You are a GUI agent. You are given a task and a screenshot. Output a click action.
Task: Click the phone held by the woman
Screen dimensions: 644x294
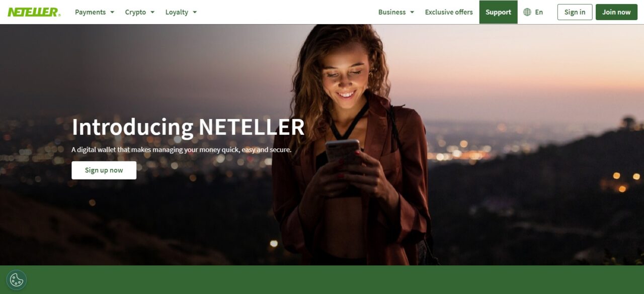(x=343, y=152)
